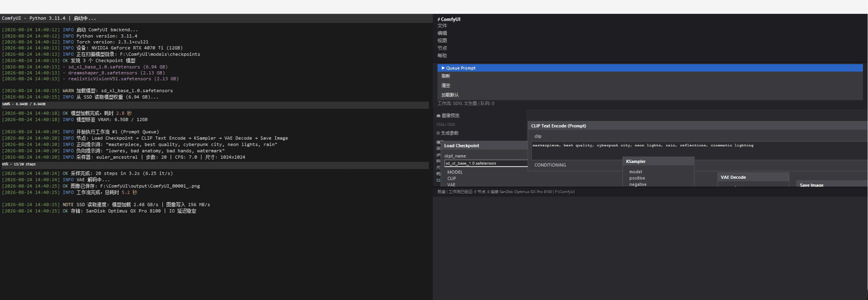Click the NVIDIA GeForce RTX 4070 Ti log line
The image size is (868, 300).
coord(92,48)
